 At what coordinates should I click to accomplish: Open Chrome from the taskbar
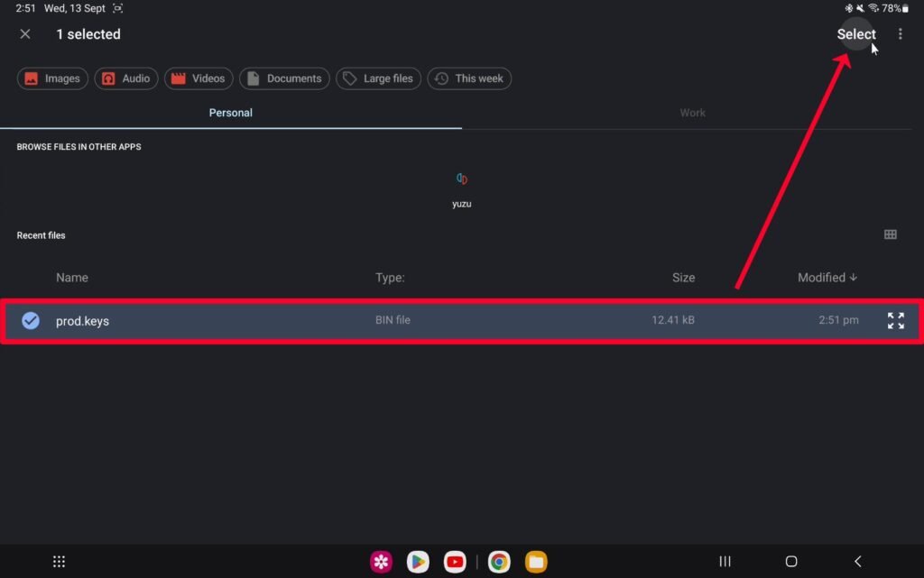[498, 562]
